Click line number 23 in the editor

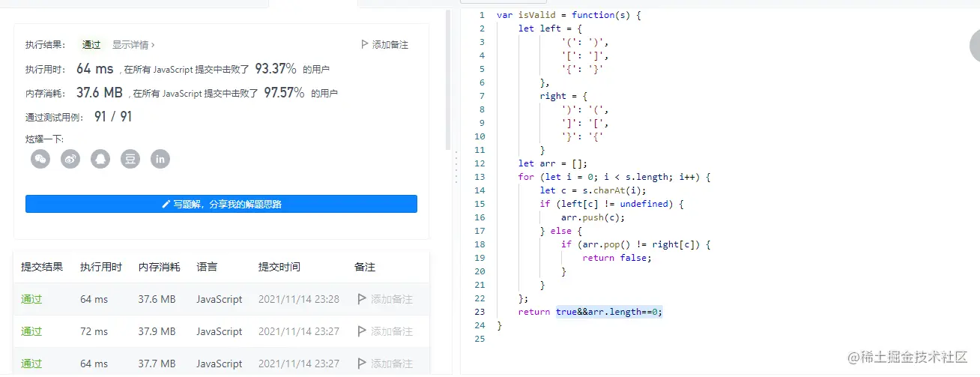[480, 312]
